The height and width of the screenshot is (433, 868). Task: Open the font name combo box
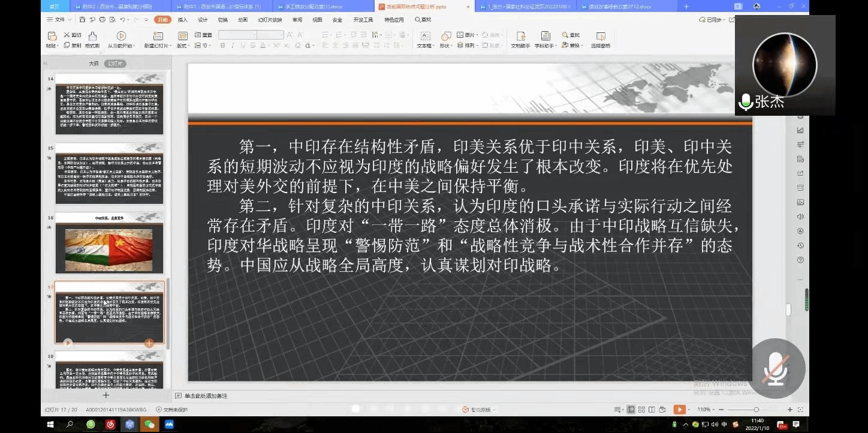[237, 35]
